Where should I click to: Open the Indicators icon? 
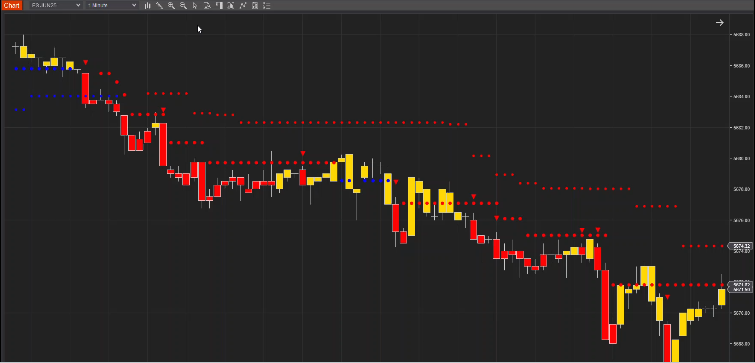(x=243, y=6)
